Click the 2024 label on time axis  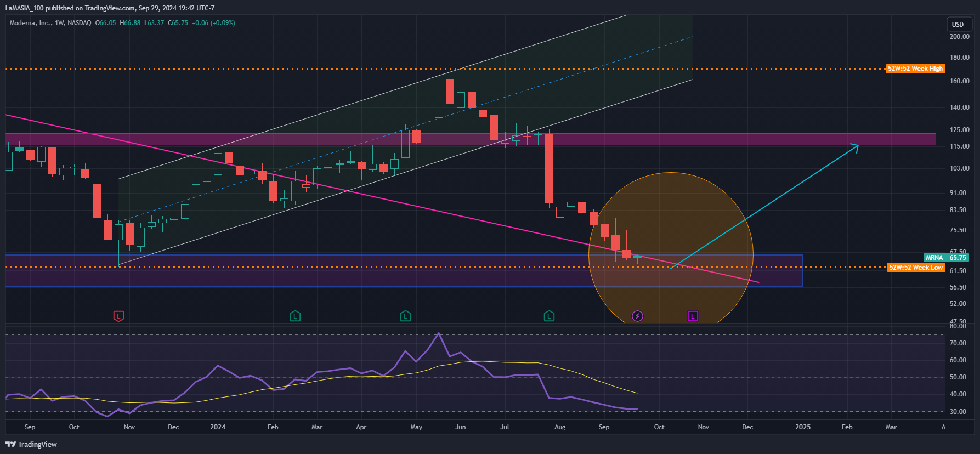coord(218,427)
